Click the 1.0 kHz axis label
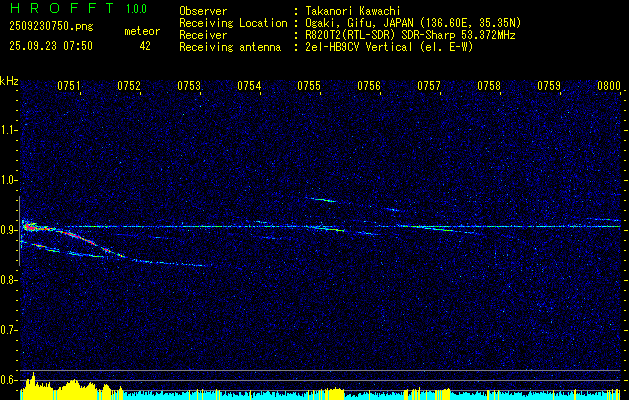Screen dimensions: 629x400 (10, 180)
